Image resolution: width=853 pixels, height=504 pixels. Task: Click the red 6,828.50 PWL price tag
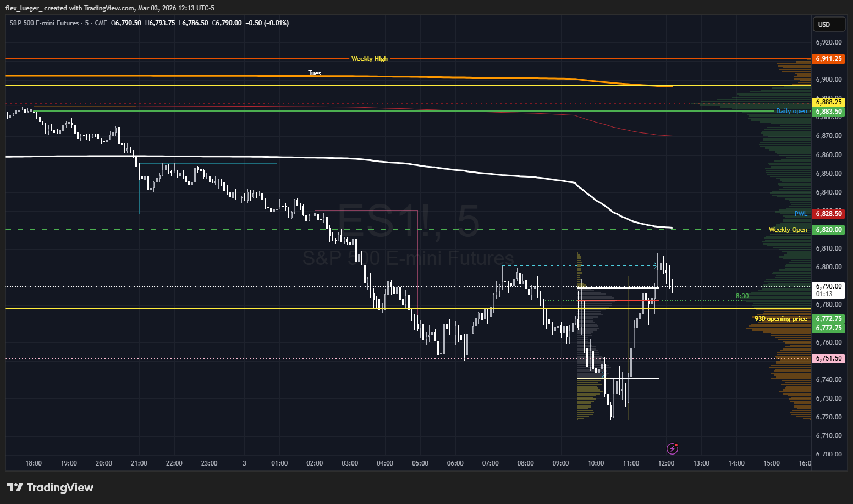click(x=828, y=214)
